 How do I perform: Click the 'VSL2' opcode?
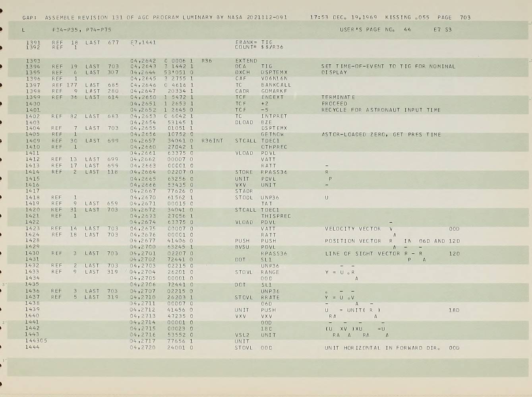[x=242, y=335]
